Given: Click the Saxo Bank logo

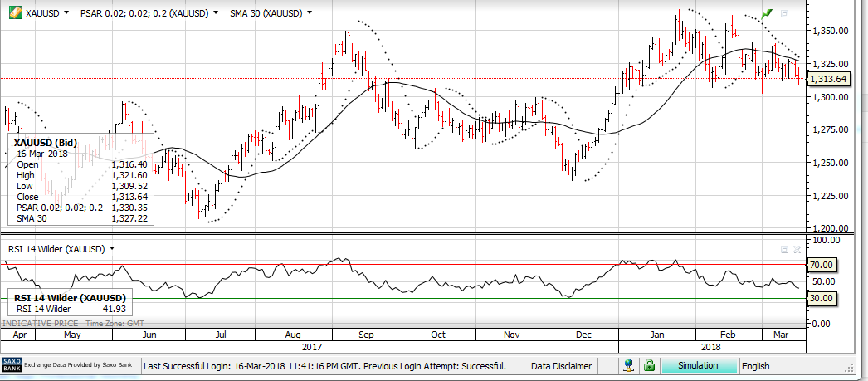Looking at the screenshot, I should [12, 365].
